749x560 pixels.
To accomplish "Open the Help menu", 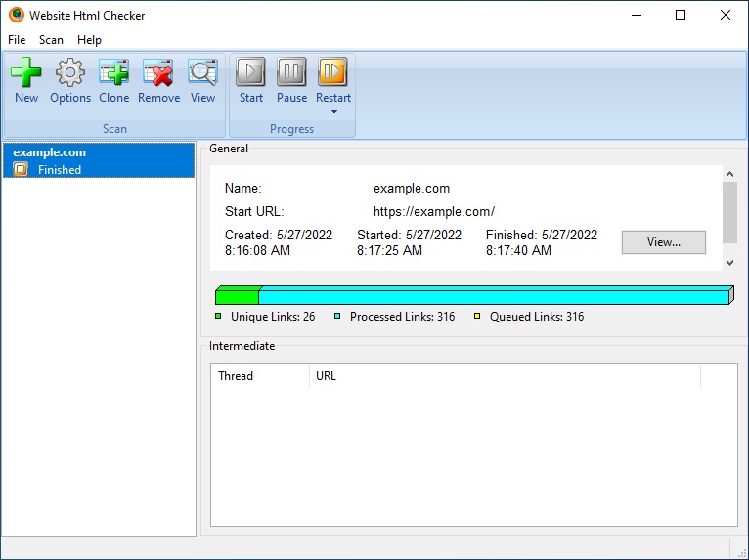I will [89, 40].
